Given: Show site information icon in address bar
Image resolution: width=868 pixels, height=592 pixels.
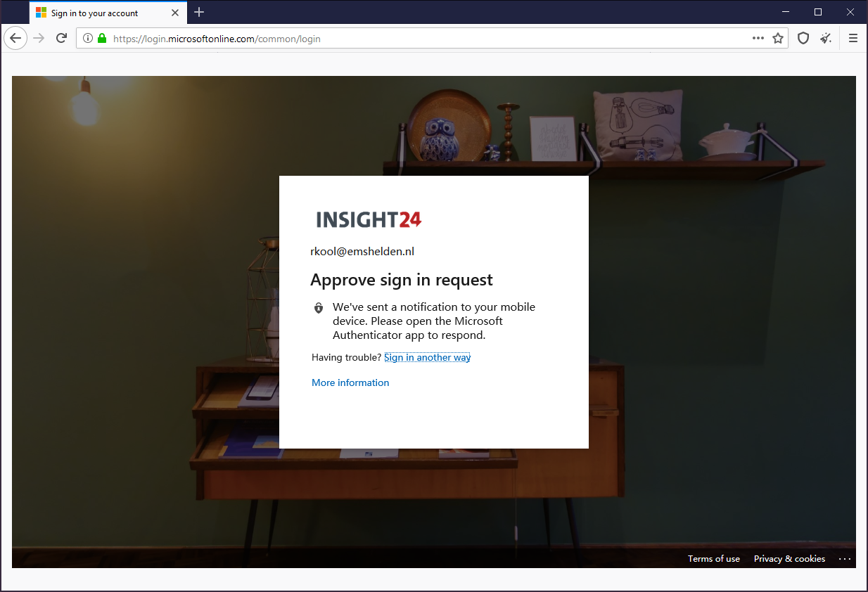Looking at the screenshot, I should [88, 39].
